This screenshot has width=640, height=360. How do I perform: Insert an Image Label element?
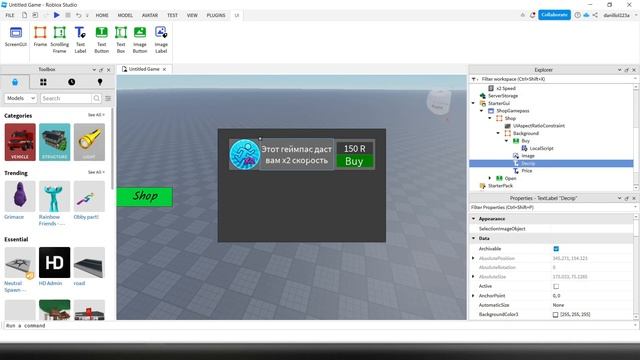coord(161,40)
